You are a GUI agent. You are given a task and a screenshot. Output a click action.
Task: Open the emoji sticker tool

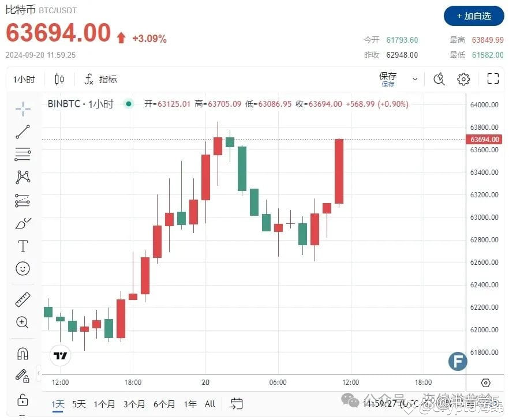23,269
